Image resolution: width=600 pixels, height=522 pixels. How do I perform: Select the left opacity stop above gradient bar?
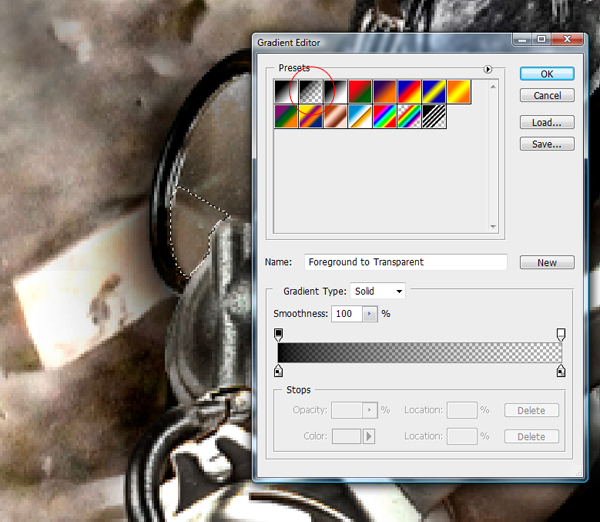coord(279,334)
